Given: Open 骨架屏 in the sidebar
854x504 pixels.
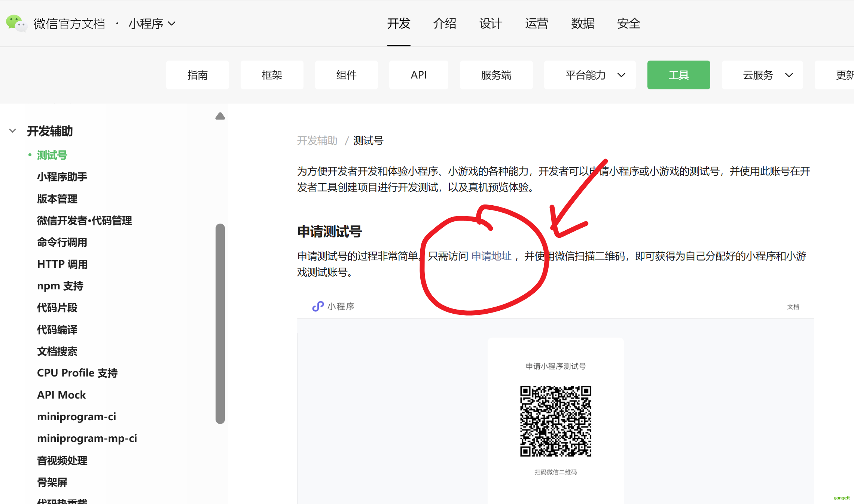Looking at the screenshot, I should [x=52, y=482].
